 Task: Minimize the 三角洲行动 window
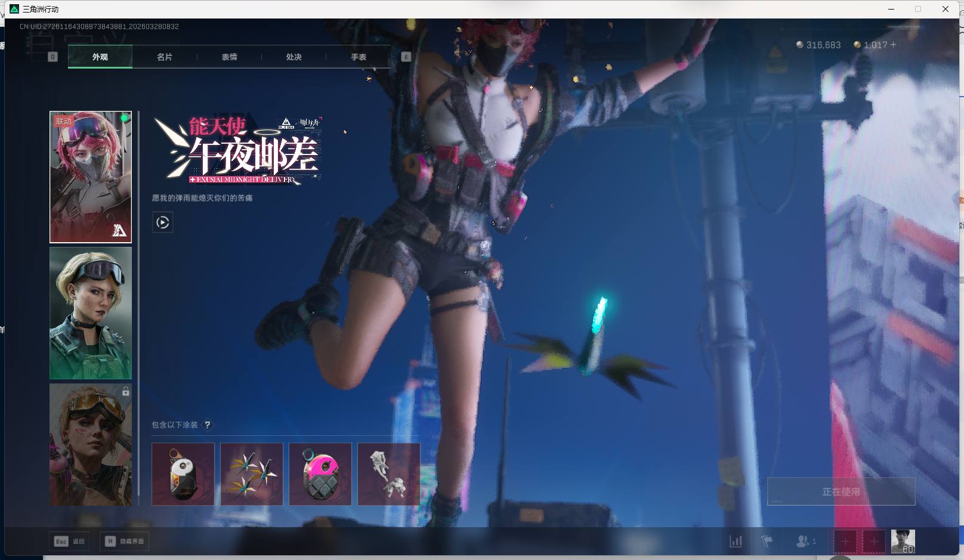[x=891, y=9]
